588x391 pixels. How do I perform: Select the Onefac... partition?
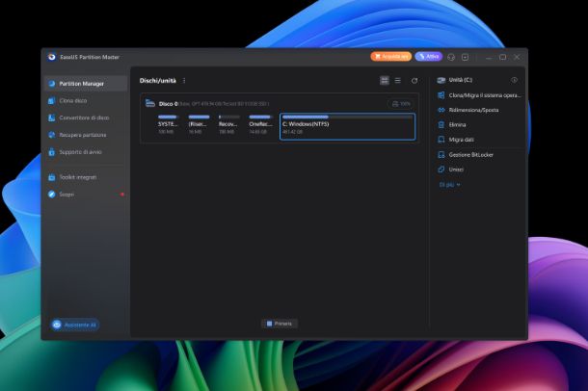pyautogui.click(x=260, y=125)
